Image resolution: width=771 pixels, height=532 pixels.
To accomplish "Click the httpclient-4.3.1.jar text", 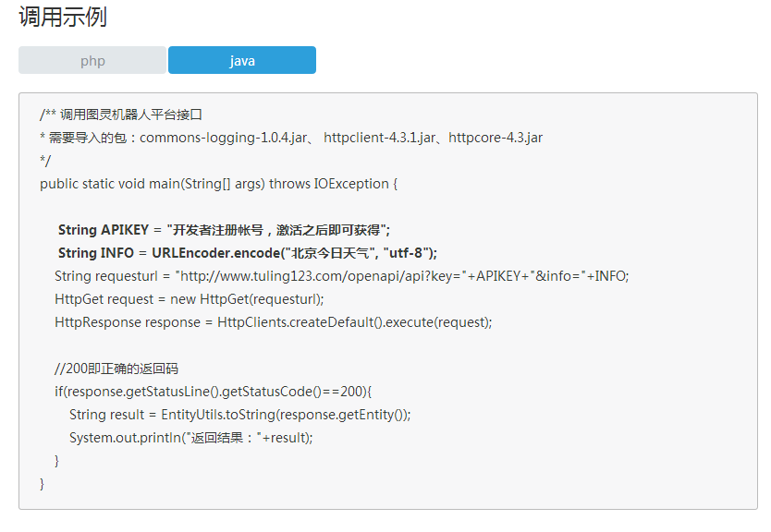I will tap(379, 138).
